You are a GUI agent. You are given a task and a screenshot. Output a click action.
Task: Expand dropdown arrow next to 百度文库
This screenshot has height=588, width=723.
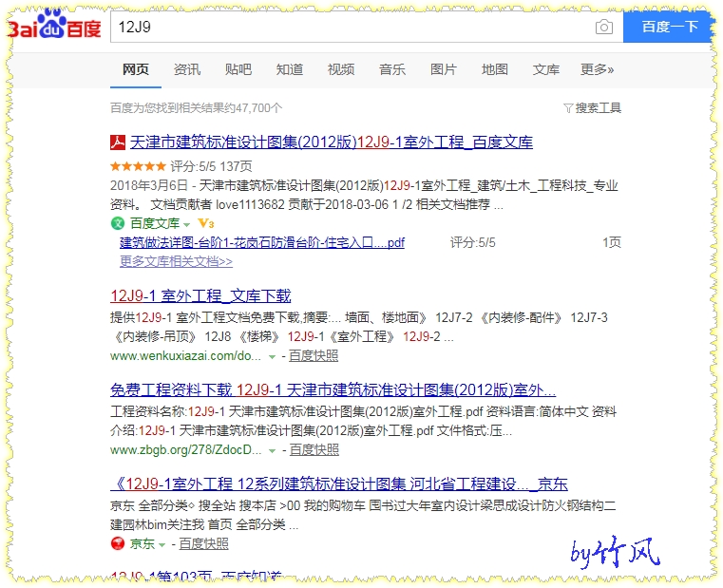(187, 224)
